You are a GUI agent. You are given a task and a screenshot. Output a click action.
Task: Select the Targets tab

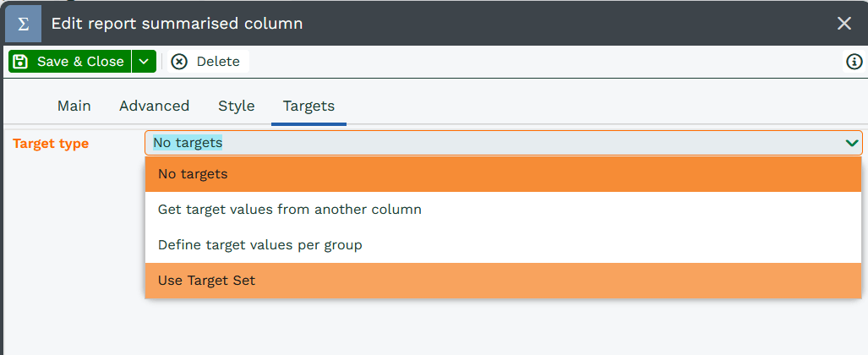[x=308, y=106]
